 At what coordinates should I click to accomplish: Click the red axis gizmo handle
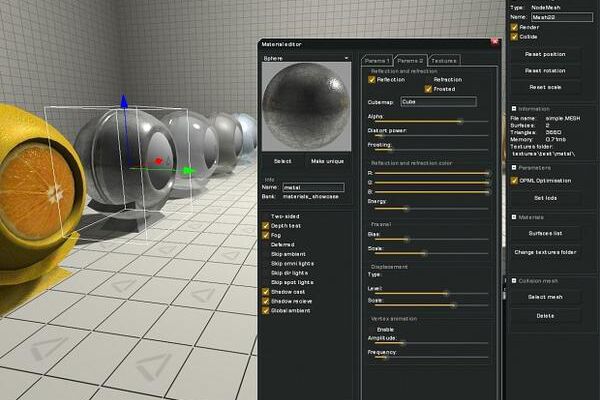(x=159, y=161)
